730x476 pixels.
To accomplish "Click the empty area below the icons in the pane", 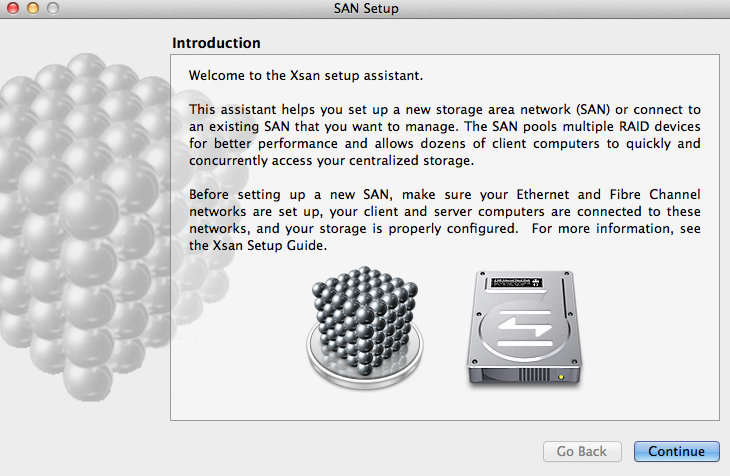I will point(445,404).
